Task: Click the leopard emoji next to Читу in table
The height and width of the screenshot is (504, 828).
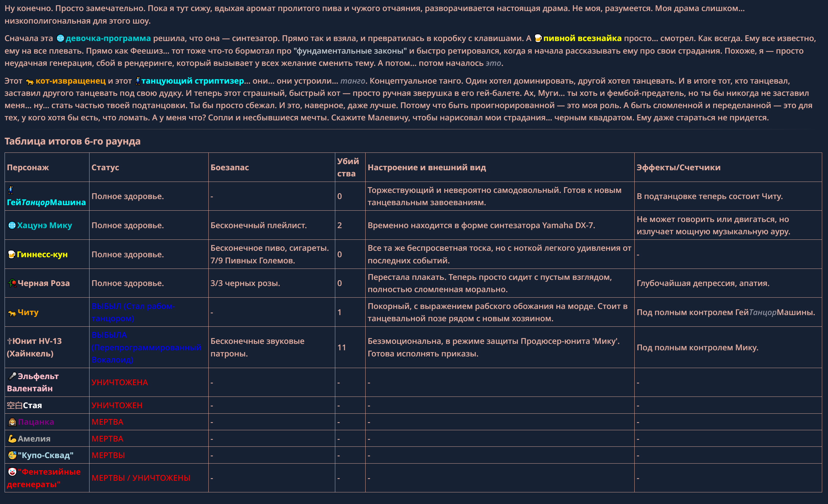Action: click(x=12, y=313)
